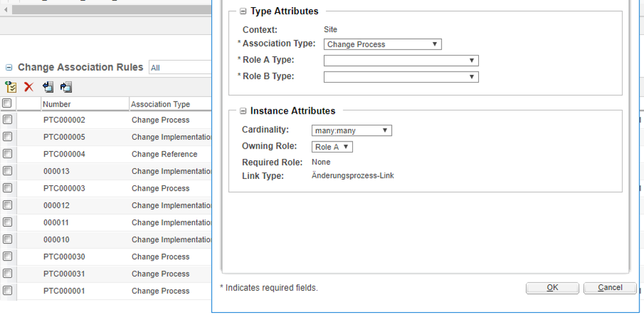
Task: Open the Cardinality dropdown showing many:many
Action: 352,131
